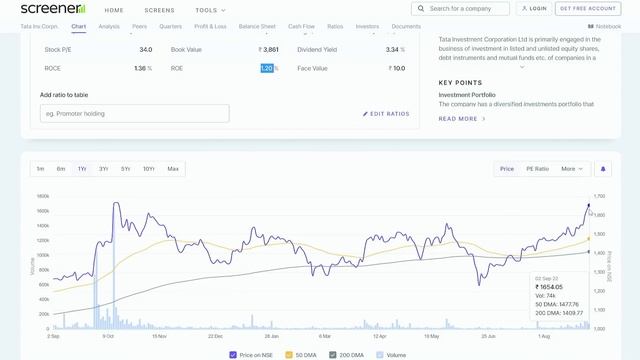
Task: Click the Add ratio input field
Action: [x=135, y=113]
